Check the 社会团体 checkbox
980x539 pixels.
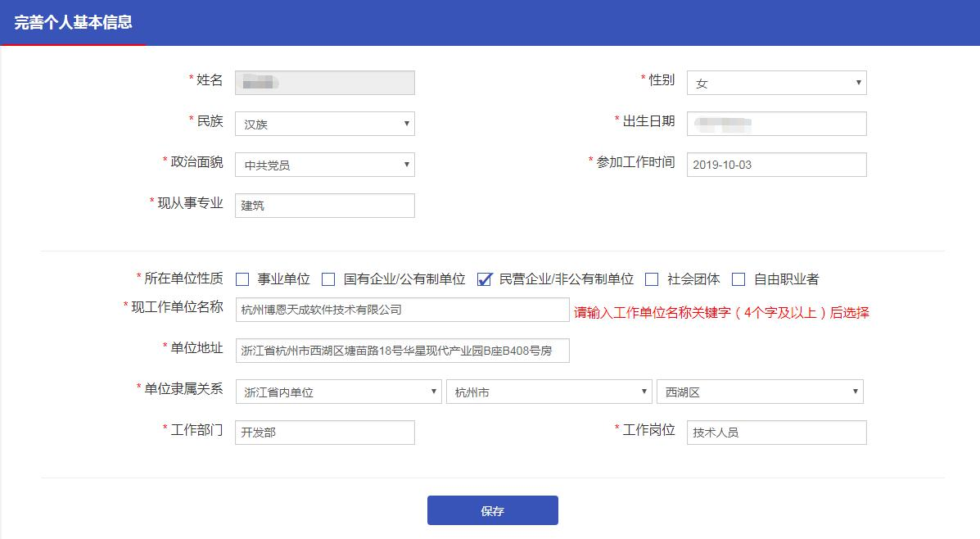[x=651, y=279]
